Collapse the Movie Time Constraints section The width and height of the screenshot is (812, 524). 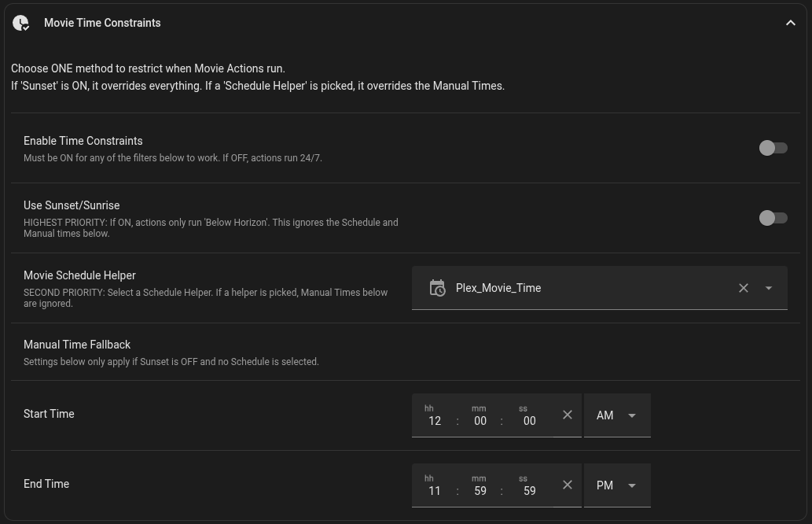(x=790, y=24)
